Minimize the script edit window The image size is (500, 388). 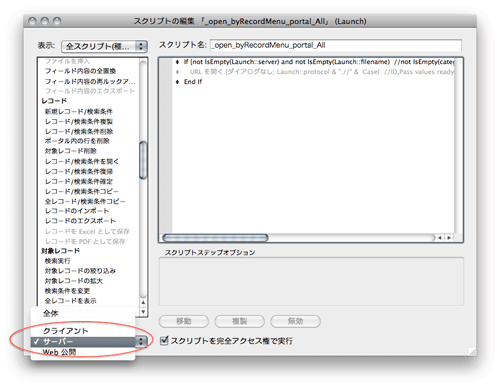[x=45, y=21]
